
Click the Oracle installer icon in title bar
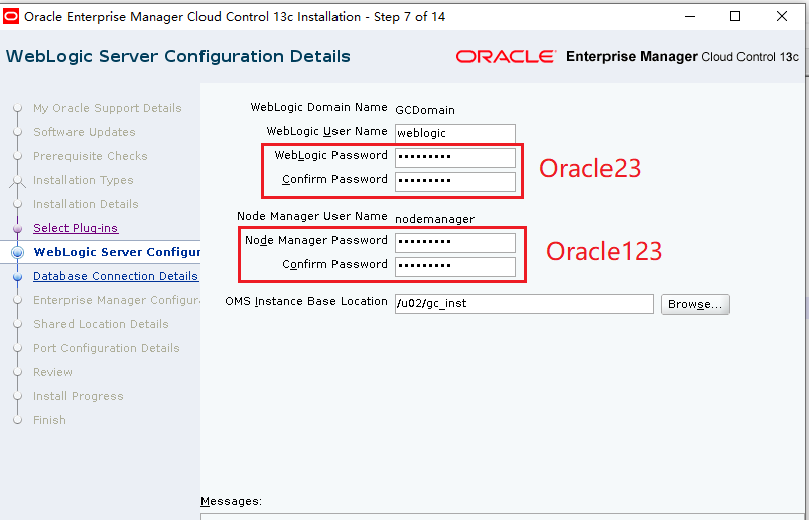(11, 17)
